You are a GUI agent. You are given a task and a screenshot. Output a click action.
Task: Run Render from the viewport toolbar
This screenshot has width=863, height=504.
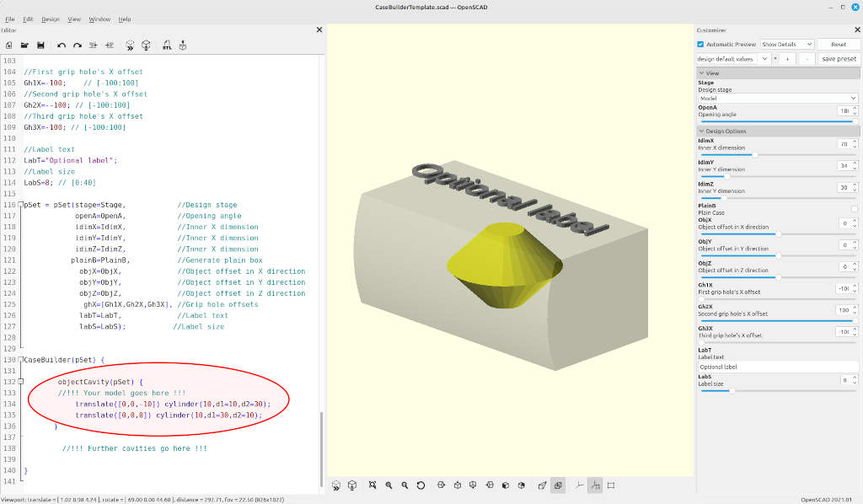pos(352,485)
